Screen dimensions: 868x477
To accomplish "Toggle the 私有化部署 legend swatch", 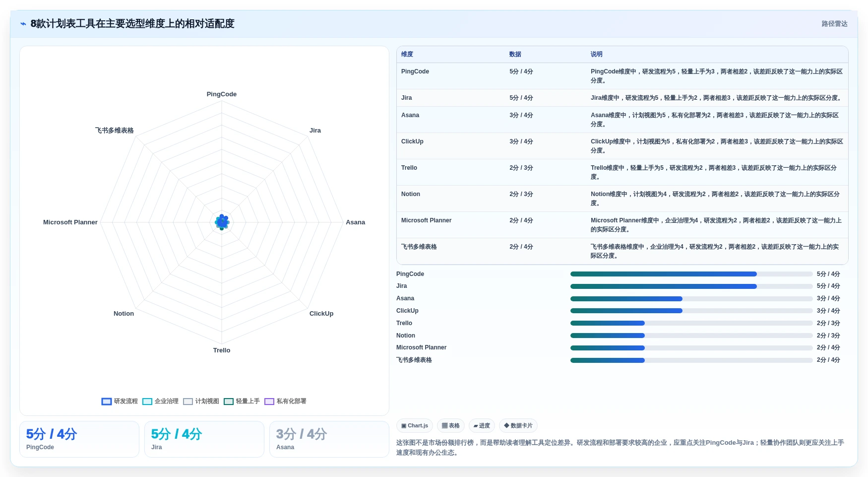I will point(269,402).
